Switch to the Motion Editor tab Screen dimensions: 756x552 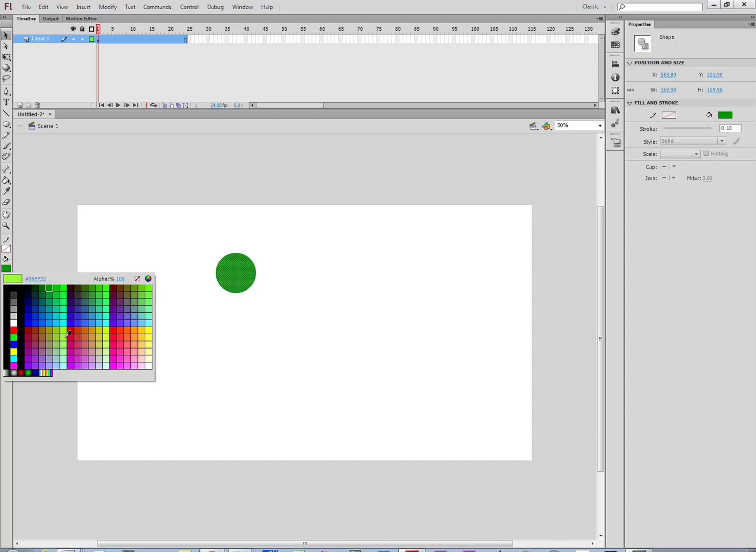[x=81, y=19]
